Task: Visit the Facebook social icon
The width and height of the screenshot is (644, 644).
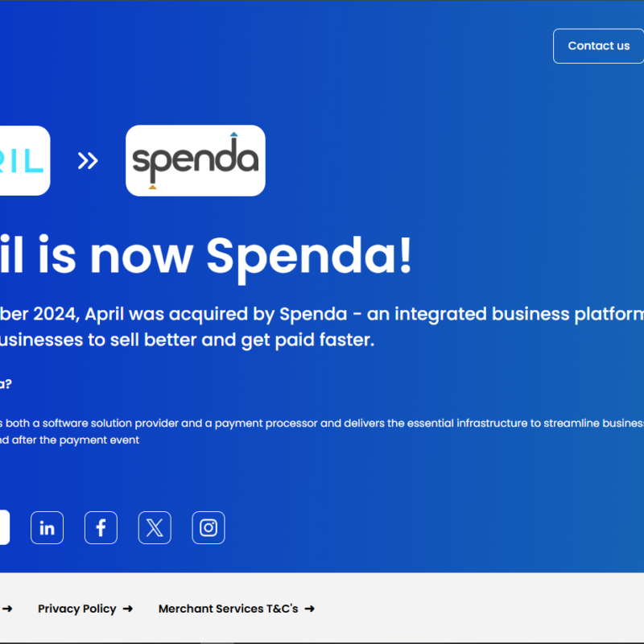Action: click(101, 528)
